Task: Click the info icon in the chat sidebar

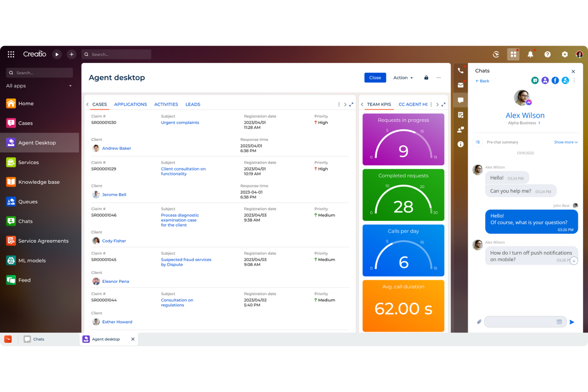Action: coord(460,144)
